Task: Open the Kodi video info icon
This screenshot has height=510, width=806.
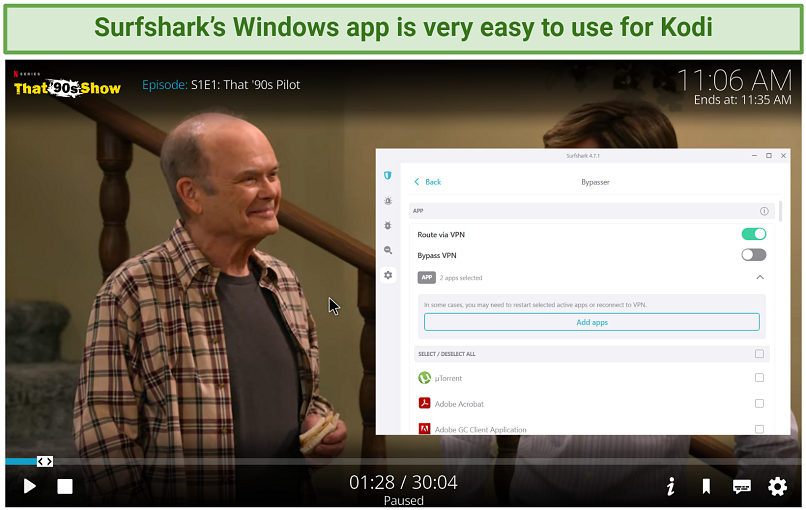Action: [671, 486]
